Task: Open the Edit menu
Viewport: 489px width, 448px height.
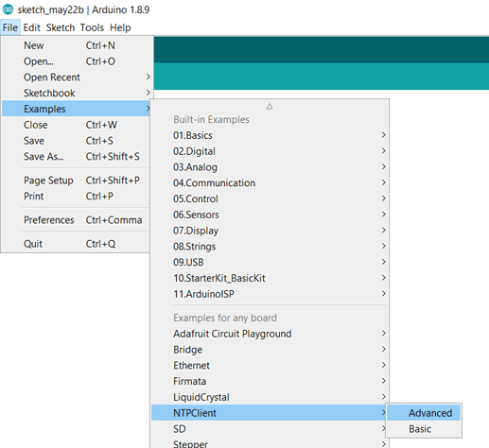Action: (x=32, y=27)
